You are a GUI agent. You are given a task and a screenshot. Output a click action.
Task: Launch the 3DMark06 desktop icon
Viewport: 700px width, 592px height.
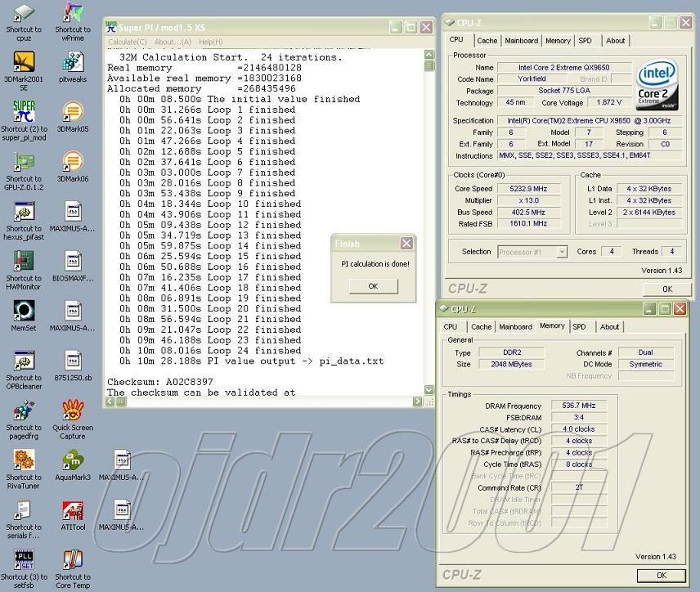pos(73,168)
